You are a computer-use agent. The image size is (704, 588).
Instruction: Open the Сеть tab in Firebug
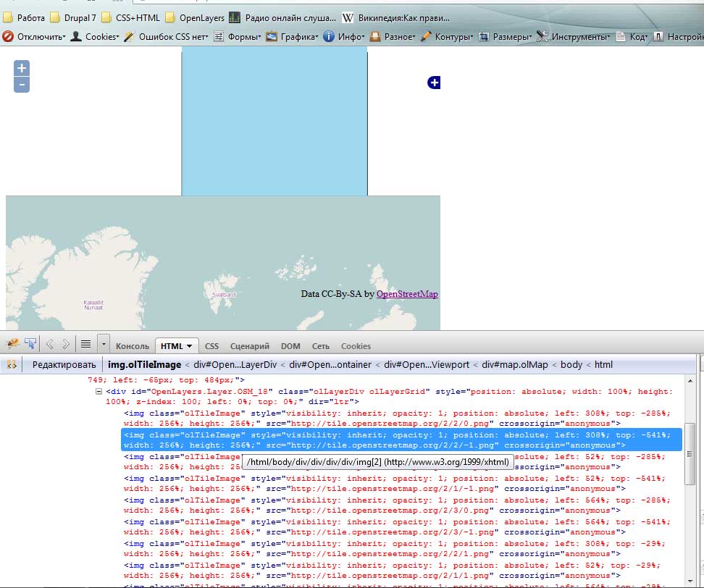[x=320, y=346]
